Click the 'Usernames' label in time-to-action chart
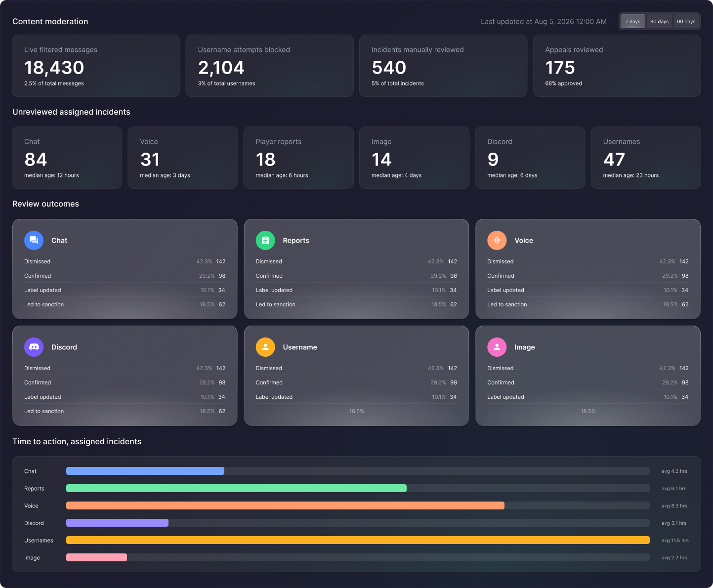Image resolution: width=713 pixels, height=588 pixels. pyautogui.click(x=39, y=541)
